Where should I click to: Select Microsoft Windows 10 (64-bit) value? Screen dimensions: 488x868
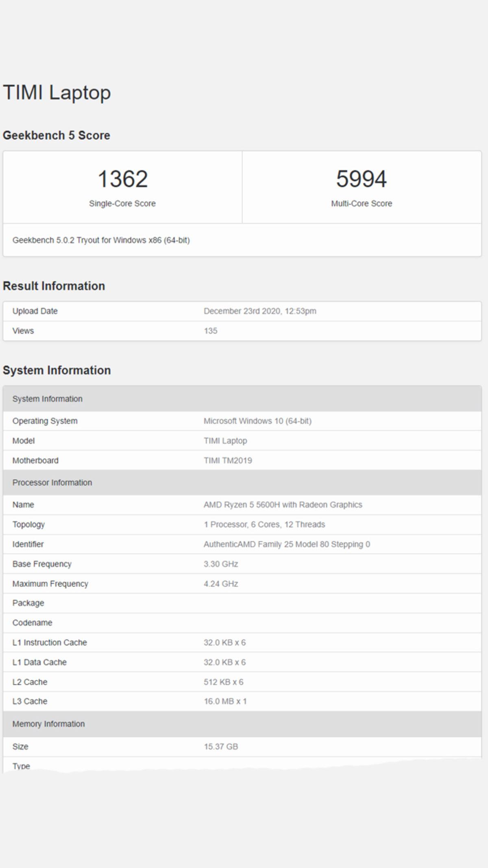257,421
